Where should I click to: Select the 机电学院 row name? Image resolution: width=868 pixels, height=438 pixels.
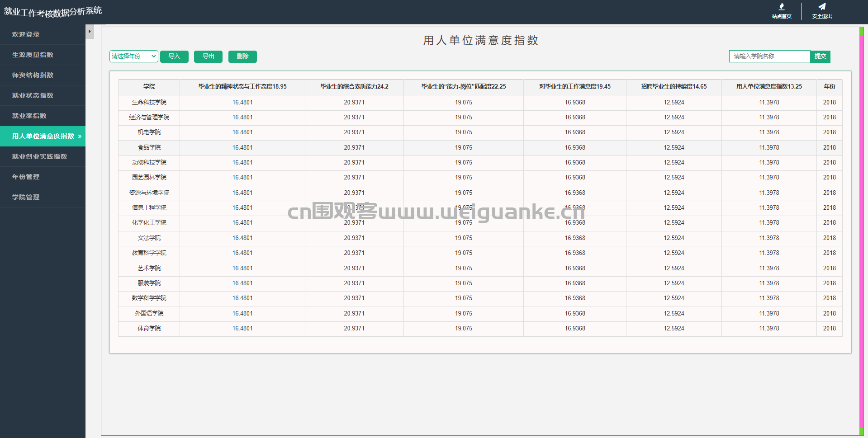coord(149,132)
